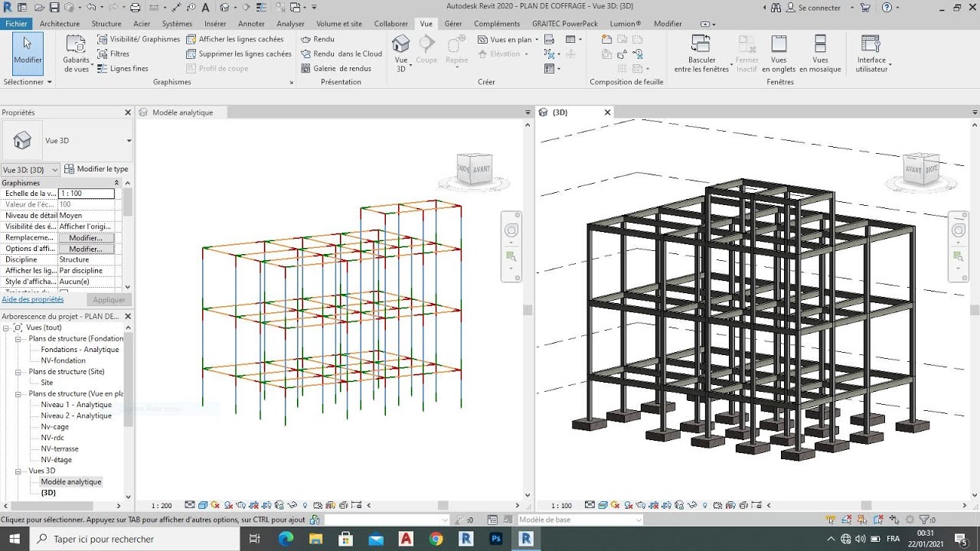The width and height of the screenshot is (980, 551).
Task: Open the Fichier tab
Action: (16, 24)
